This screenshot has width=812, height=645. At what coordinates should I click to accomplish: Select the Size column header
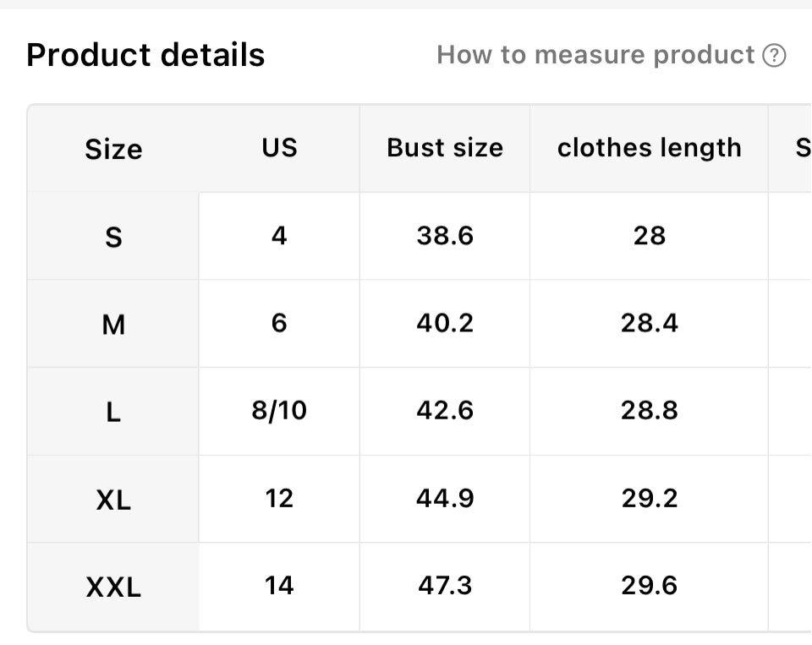point(113,150)
